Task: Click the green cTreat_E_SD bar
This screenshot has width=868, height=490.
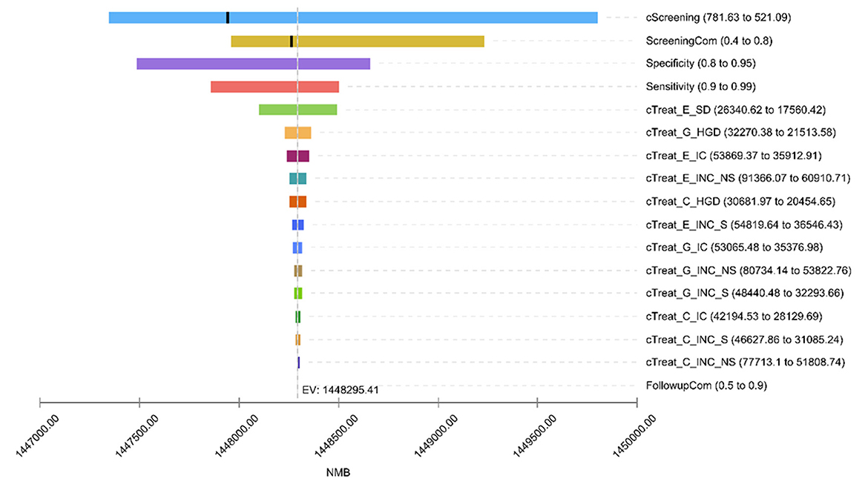Action: [x=297, y=110]
